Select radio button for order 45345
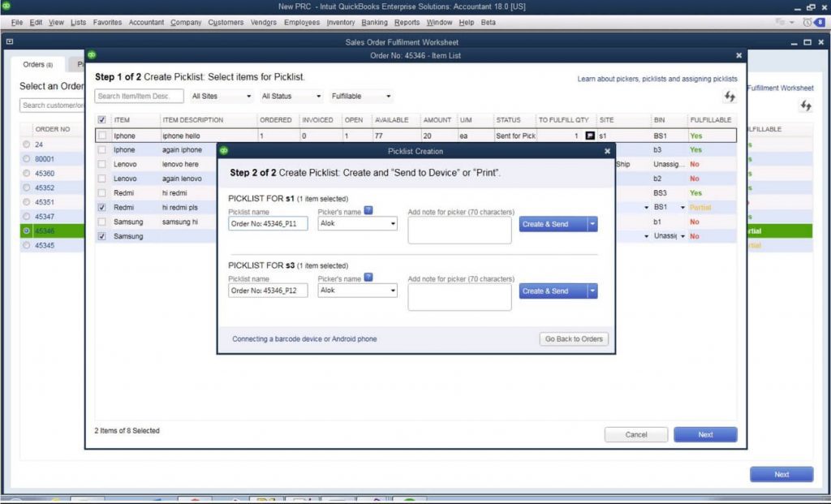Image resolution: width=831 pixels, height=504 pixels. (x=27, y=245)
